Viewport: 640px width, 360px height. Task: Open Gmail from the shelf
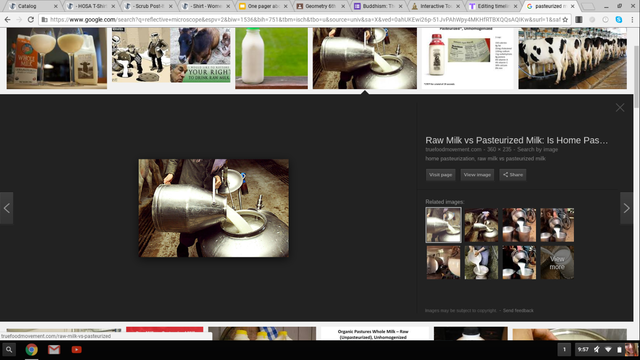tap(54, 350)
